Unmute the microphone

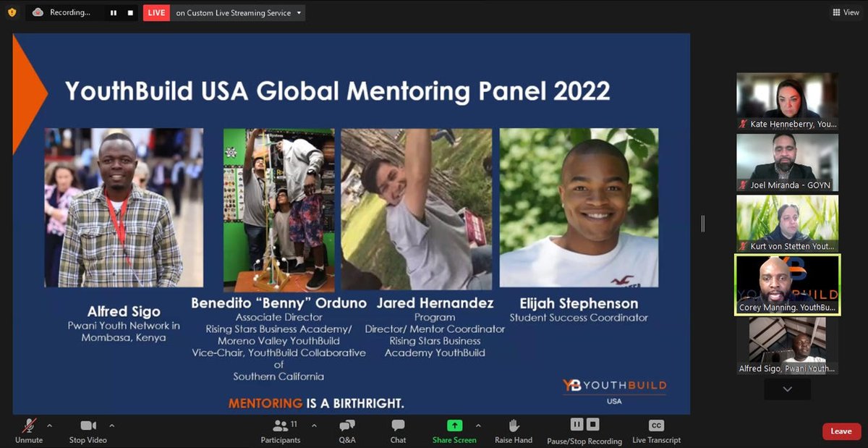[x=29, y=431]
